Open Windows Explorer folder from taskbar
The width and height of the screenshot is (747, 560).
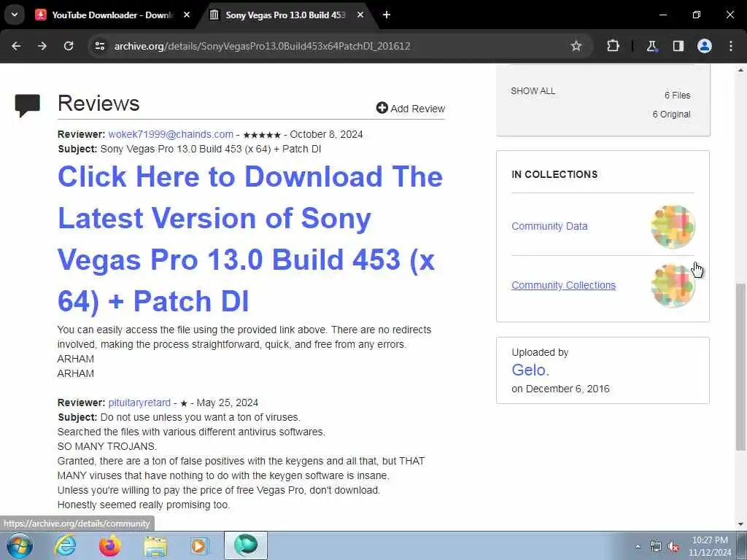(155, 545)
